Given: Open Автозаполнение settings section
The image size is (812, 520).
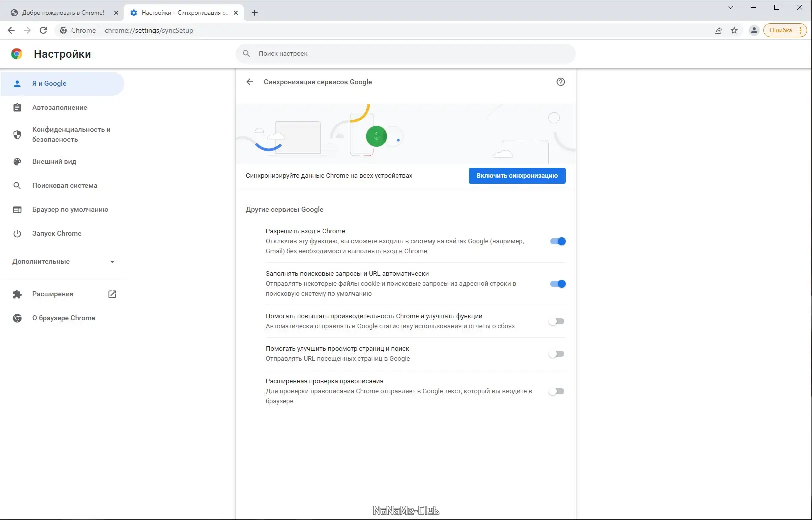Looking at the screenshot, I should 62,107.
